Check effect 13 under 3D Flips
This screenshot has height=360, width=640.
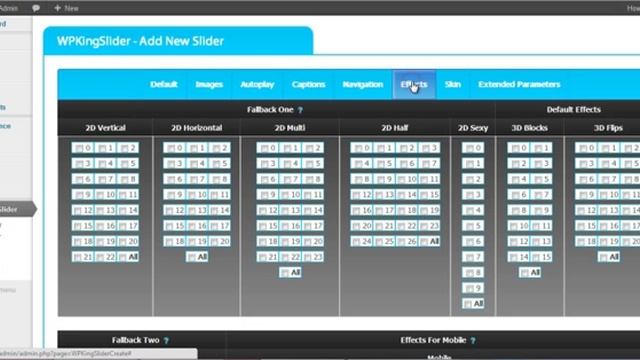[x=604, y=211]
